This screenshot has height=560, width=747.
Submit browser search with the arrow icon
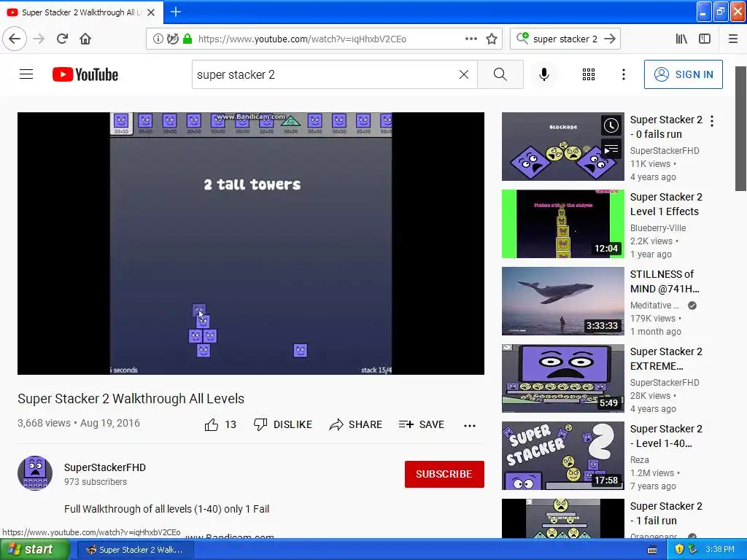[x=610, y=39]
